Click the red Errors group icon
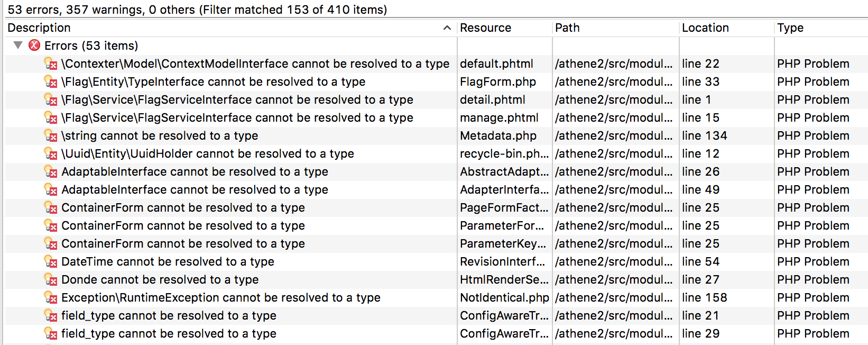 34,46
